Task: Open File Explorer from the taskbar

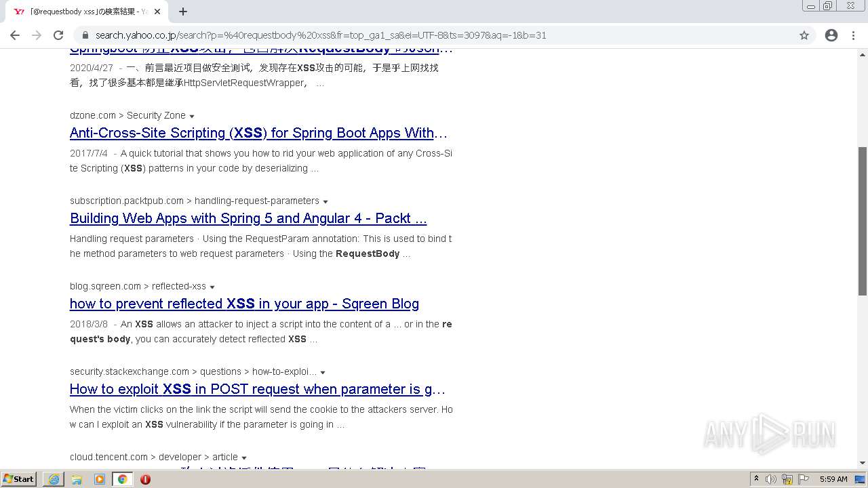Action: coord(77,479)
